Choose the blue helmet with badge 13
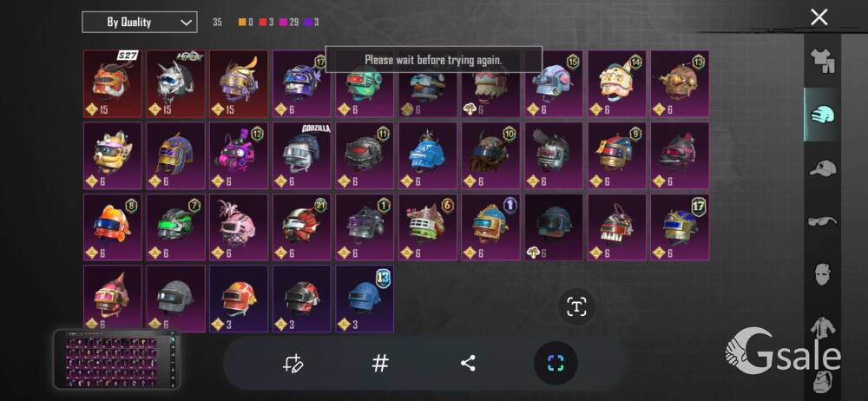The width and height of the screenshot is (868, 401). [x=365, y=299]
